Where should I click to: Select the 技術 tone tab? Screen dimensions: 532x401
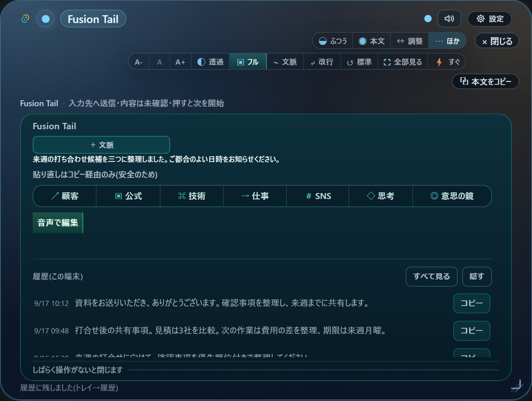[192, 196]
